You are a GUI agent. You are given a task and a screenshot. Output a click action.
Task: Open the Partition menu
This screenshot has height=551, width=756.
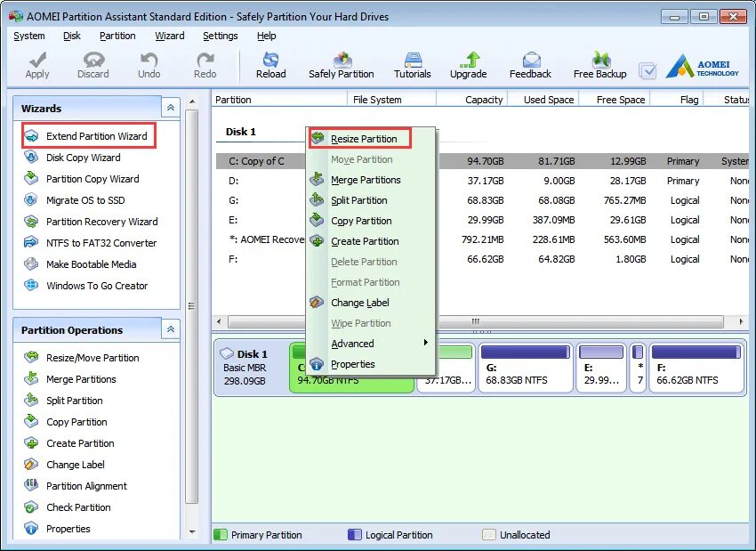pyautogui.click(x=117, y=36)
